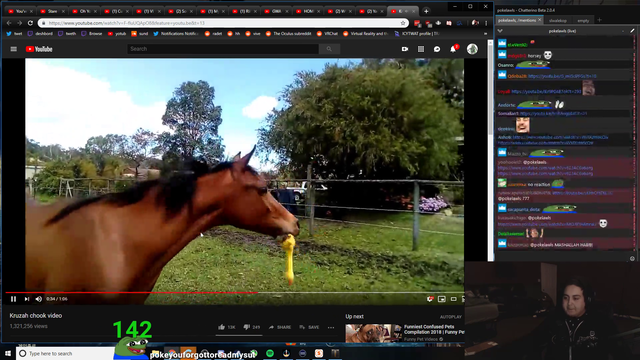This screenshot has height=360, width=640.
Task: Click the YouTube search magnifier button
Action: coord(329,49)
